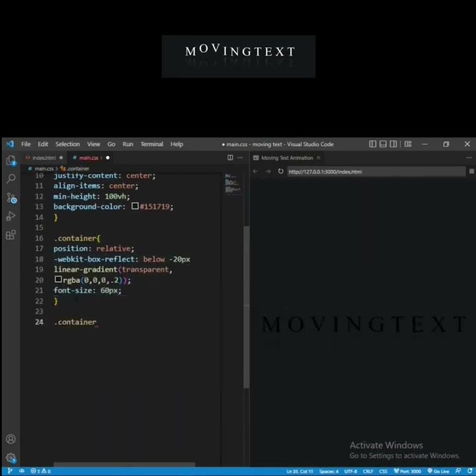Open the Accounts menu icon
The image size is (476, 476).
pos(11,439)
